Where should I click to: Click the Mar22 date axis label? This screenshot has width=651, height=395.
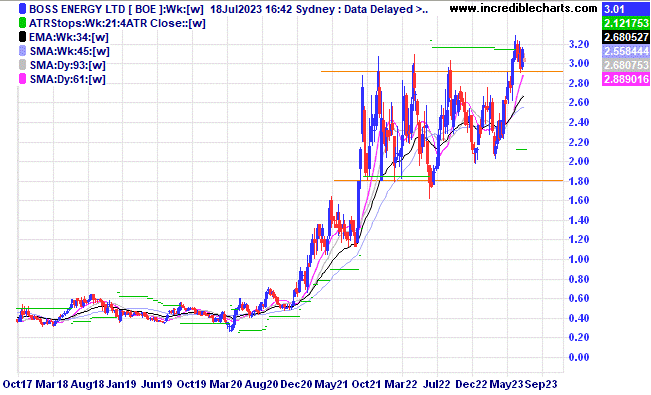(x=401, y=384)
